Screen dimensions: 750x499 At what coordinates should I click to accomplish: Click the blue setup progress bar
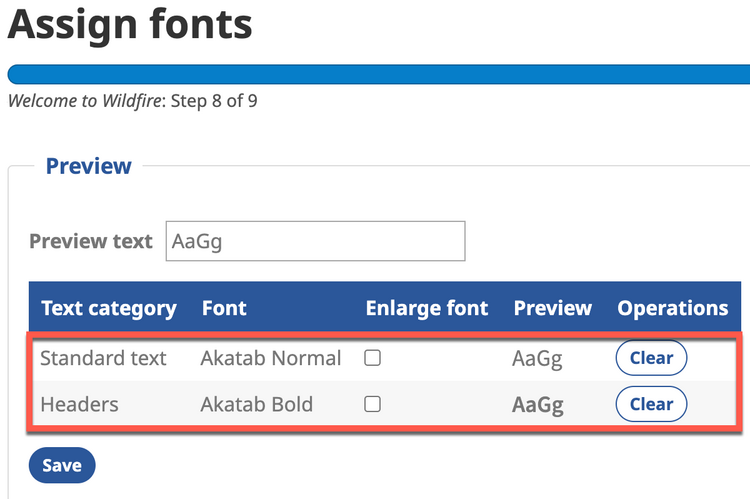tap(378, 74)
